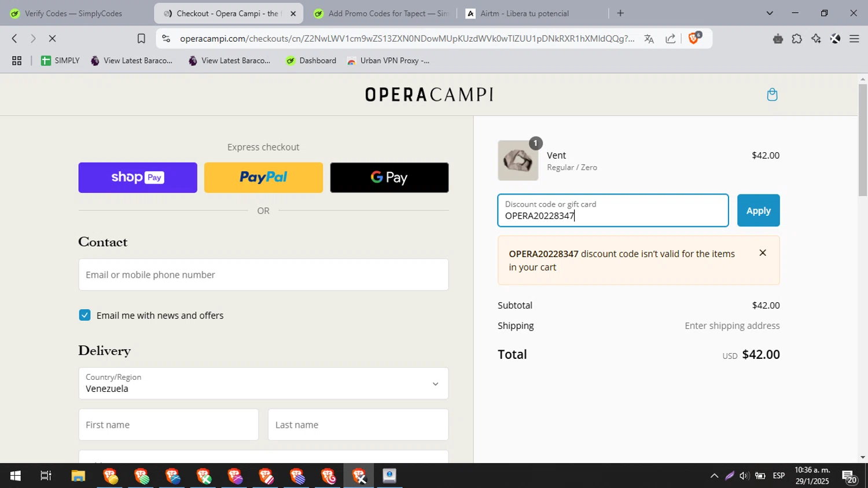Click the email or mobile phone field
Screen dimensions: 868x488
click(x=263, y=275)
